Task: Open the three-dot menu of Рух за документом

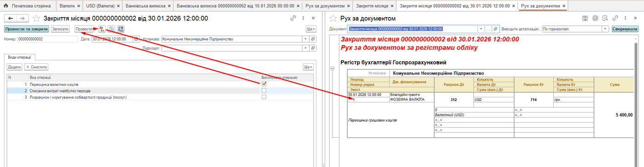Action: pos(625,18)
